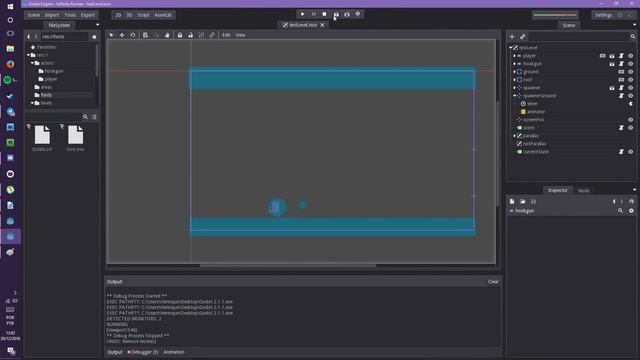Open the Animation bottom panel

pyautogui.click(x=174, y=352)
